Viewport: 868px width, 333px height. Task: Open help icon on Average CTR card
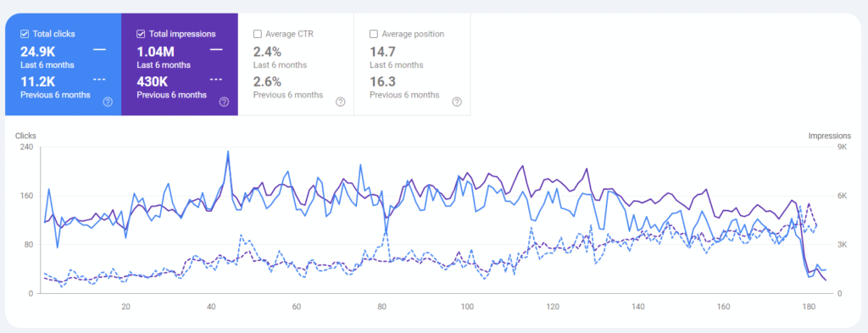(341, 102)
